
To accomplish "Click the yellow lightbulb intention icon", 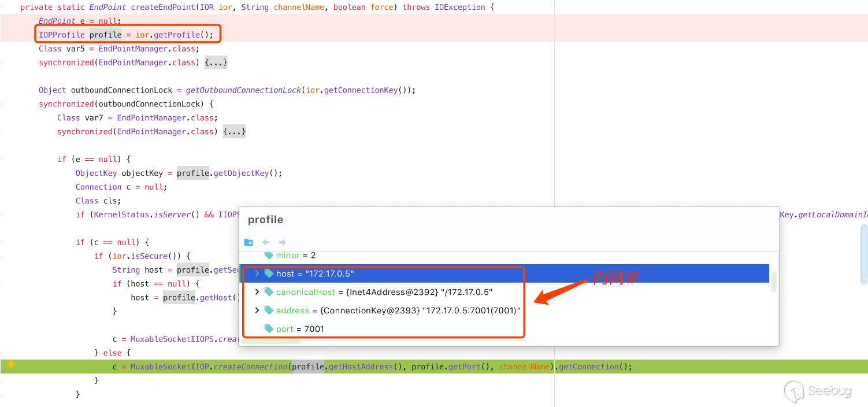I will coord(10,365).
